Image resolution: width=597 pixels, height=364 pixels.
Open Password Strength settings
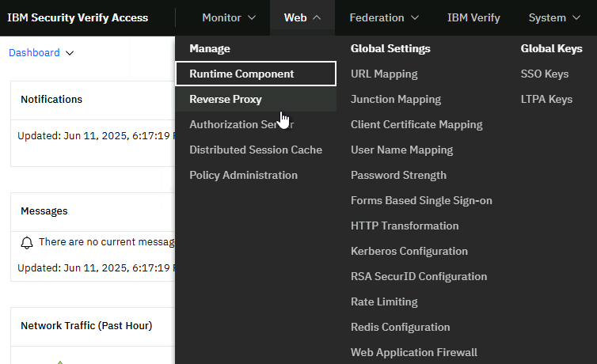pyautogui.click(x=398, y=175)
